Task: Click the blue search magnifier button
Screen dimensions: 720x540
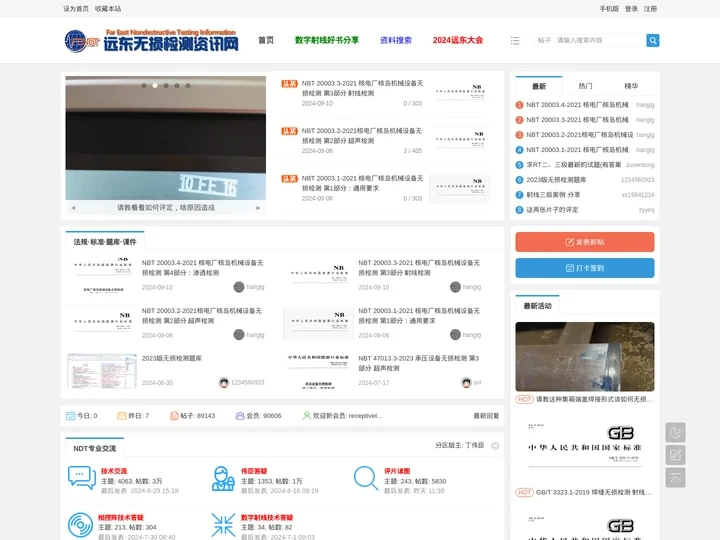Action: tap(652, 40)
